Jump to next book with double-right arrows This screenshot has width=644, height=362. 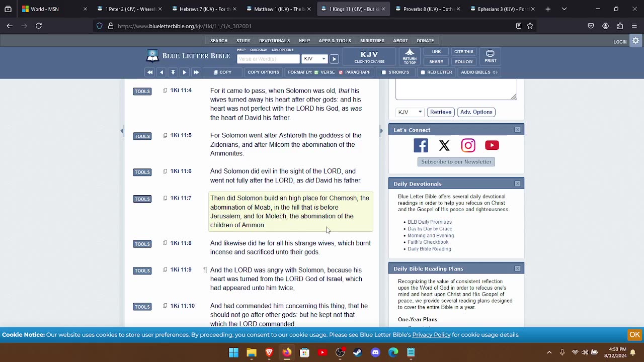coord(196,72)
